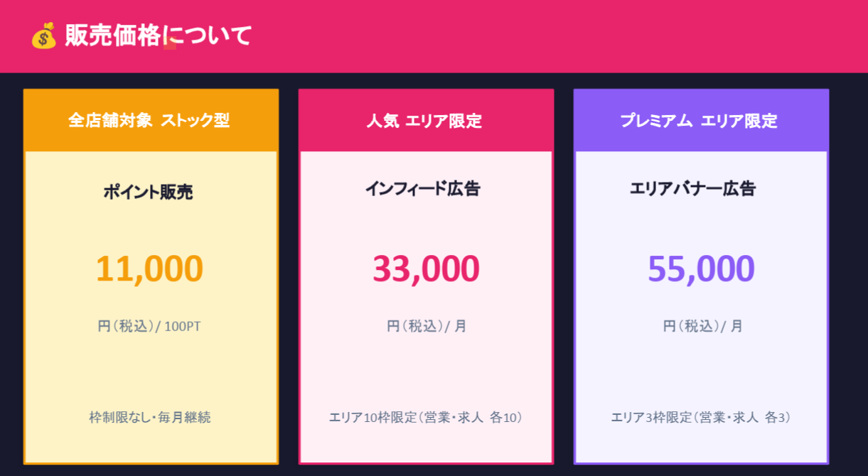Select the ストック型 label in orange header

[x=195, y=121]
